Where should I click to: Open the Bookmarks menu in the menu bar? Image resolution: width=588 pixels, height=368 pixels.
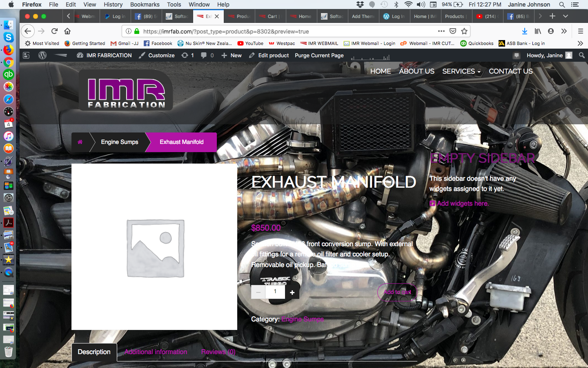(x=145, y=4)
